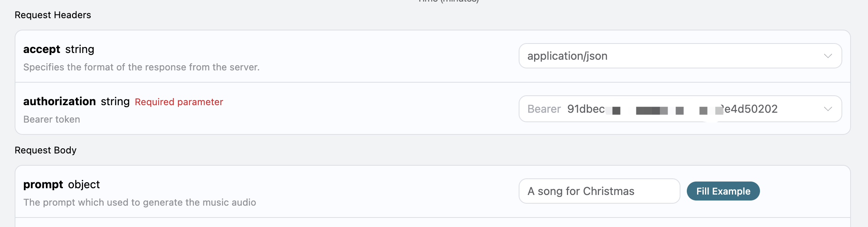Click the accept parameter name

tap(42, 49)
